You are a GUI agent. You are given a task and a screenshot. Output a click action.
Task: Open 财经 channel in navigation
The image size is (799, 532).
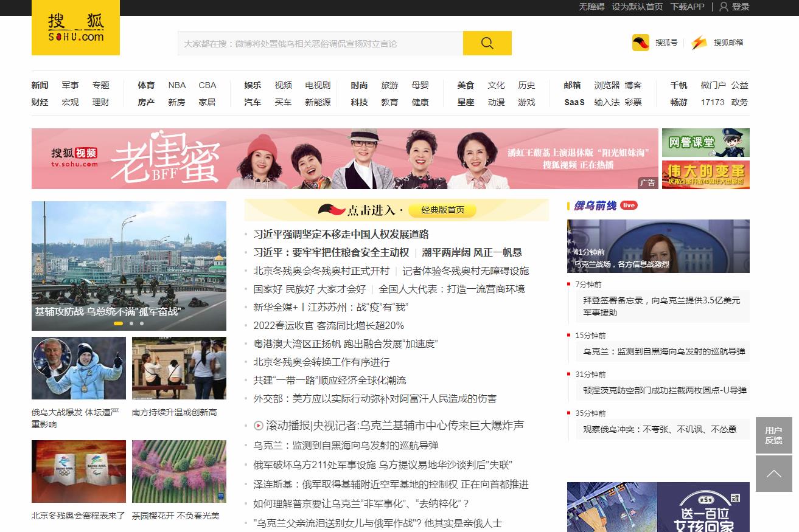coord(40,102)
